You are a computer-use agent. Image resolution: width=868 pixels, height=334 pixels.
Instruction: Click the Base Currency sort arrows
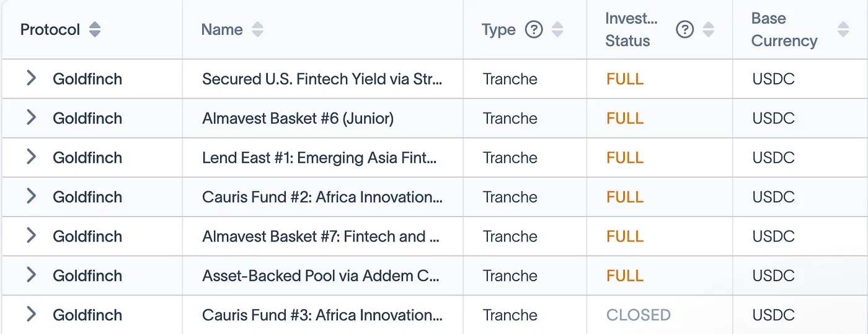(843, 29)
